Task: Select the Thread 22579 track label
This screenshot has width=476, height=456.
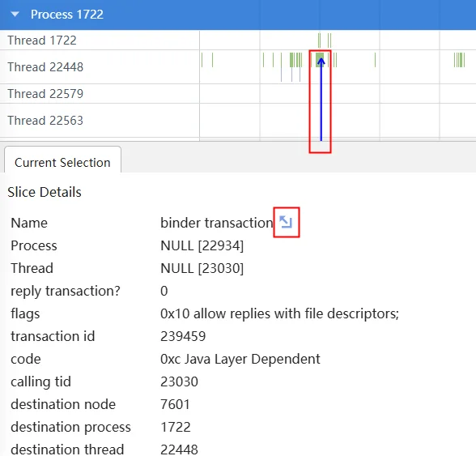Action: click(45, 94)
